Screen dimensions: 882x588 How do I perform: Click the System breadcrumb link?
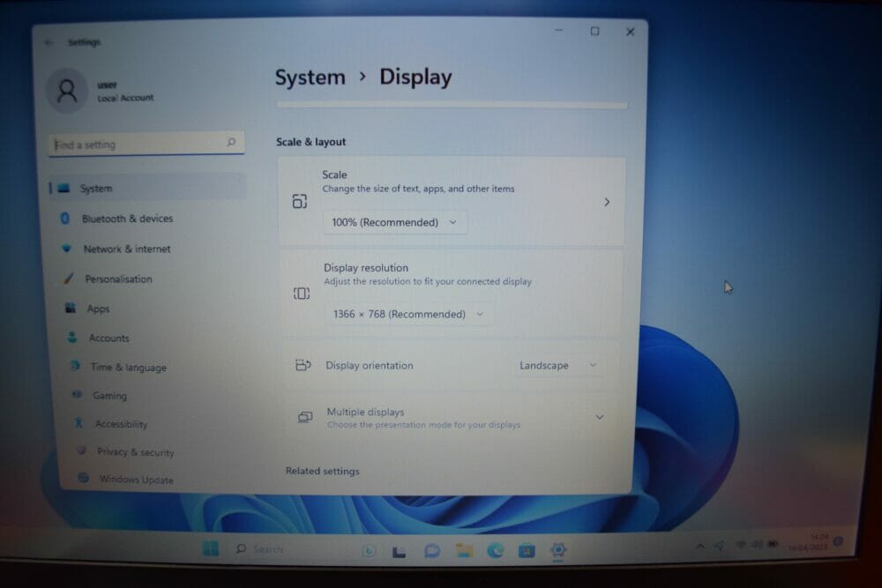coord(310,77)
